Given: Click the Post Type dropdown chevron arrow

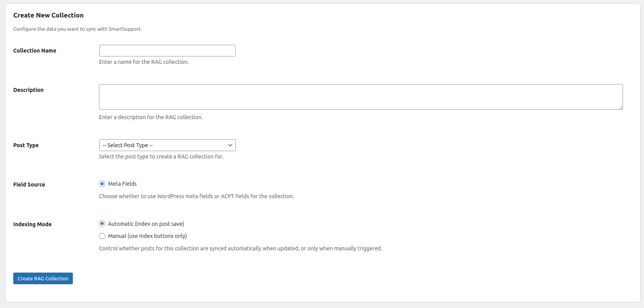Looking at the screenshot, I should (x=230, y=145).
